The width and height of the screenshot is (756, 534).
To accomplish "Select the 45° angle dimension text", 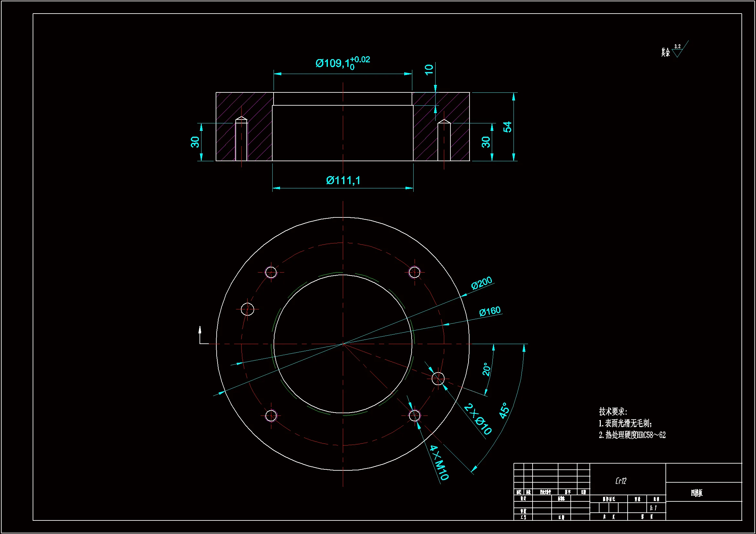I will pos(504,410).
